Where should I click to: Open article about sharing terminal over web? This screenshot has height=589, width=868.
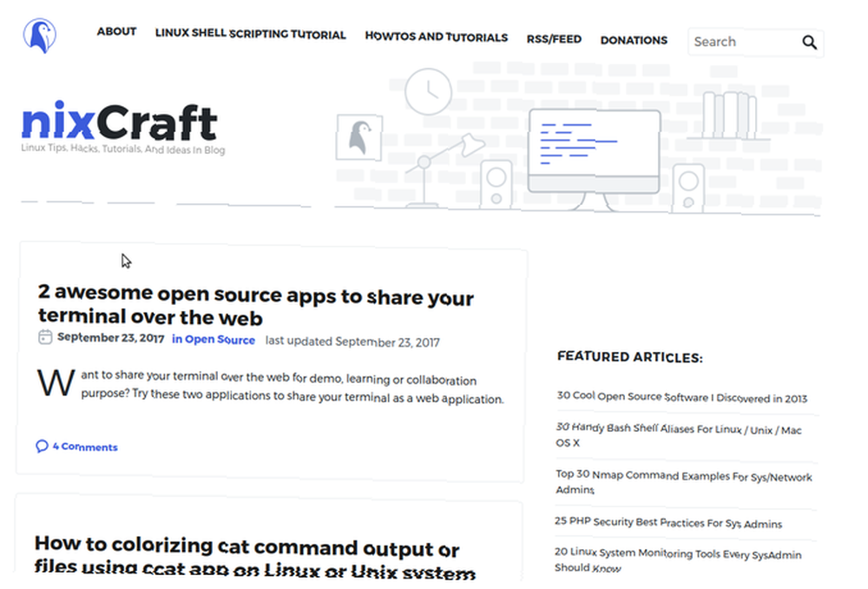click(256, 305)
